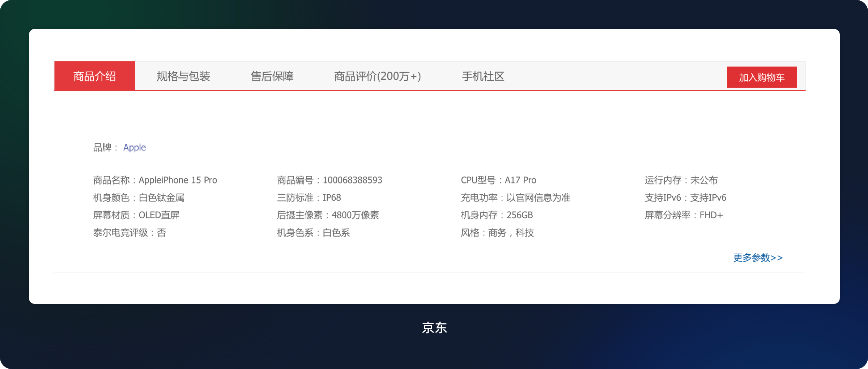Screen dimensions: 868x369
Task: Select the 三防标准 IP68 entry
Action: 309,198
